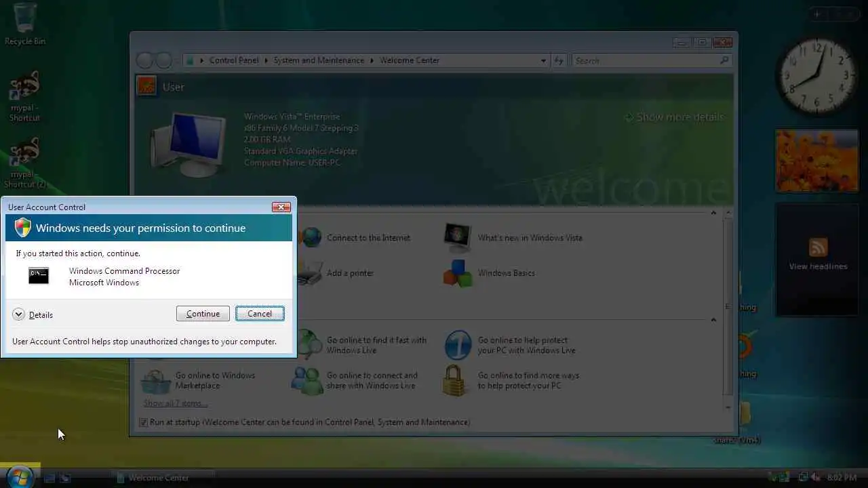
Task: Select the mypal - Shortcut desktop icon
Action: click(x=24, y=97)
